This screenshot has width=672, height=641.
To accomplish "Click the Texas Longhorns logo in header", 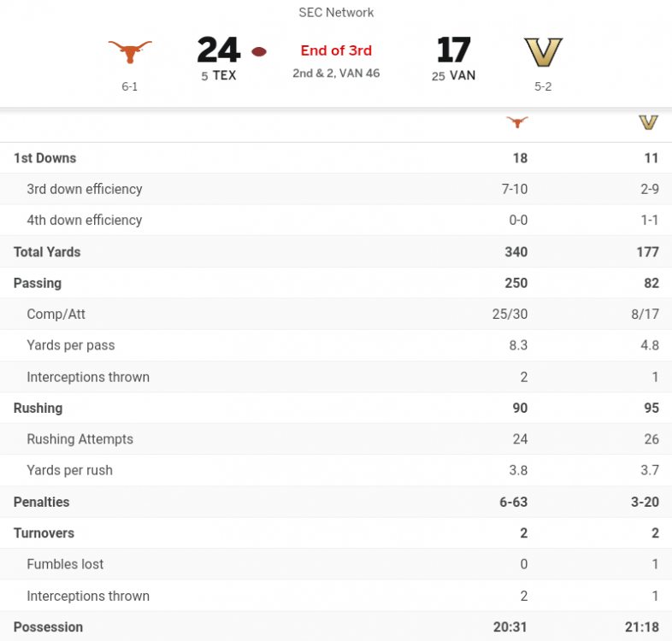I will (130, 51).
